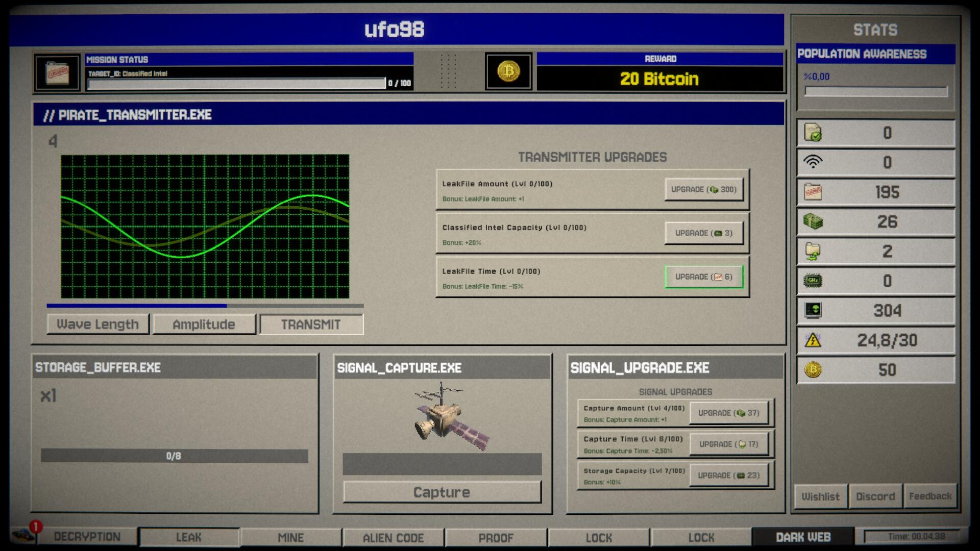The height and width of the screenshot is (551, 980).
Task: Click the satellite in Signal Capture
Action: pos(452,417)
